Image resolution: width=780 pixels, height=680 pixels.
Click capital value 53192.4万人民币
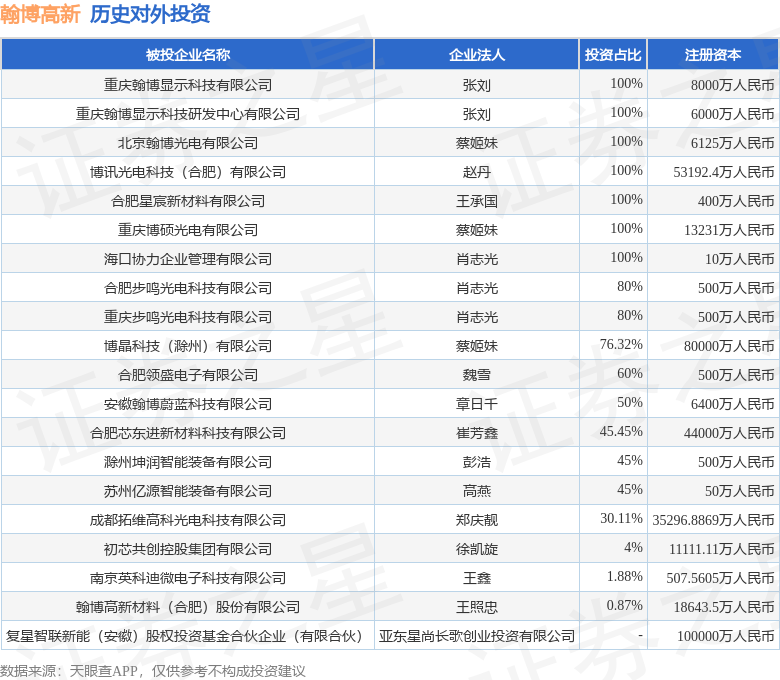point(724,172)
